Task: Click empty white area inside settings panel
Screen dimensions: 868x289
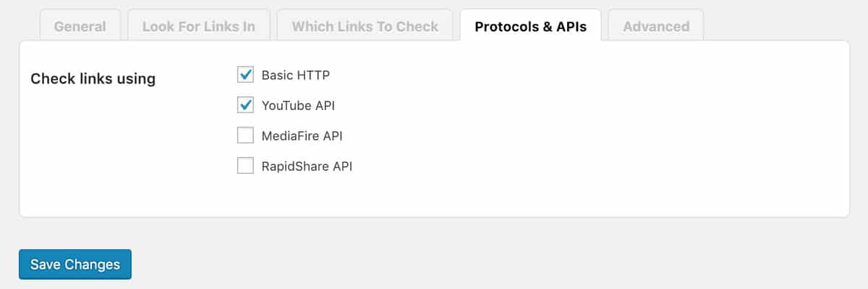Action: 579,138
